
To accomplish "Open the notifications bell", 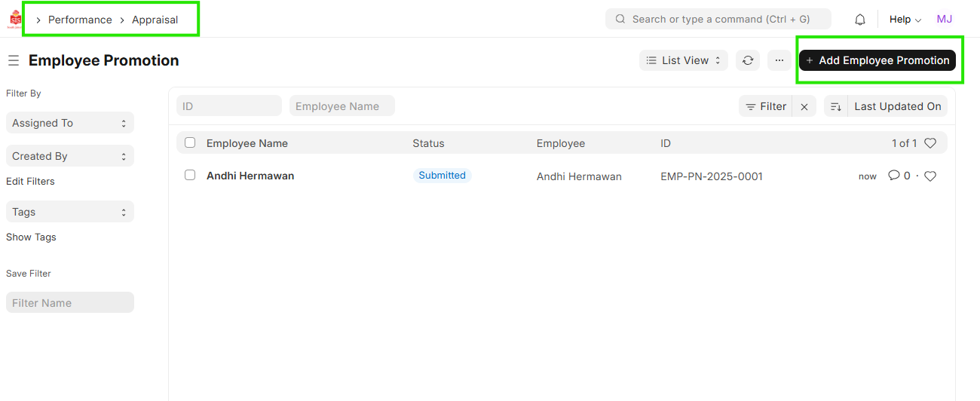I will (859, 20).
